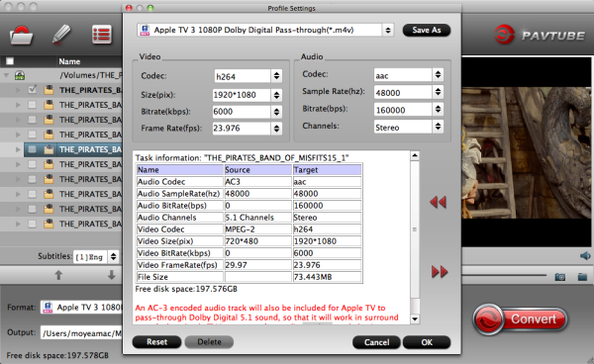
Task: Open the load disc folder icon
Action: point(21,36)
